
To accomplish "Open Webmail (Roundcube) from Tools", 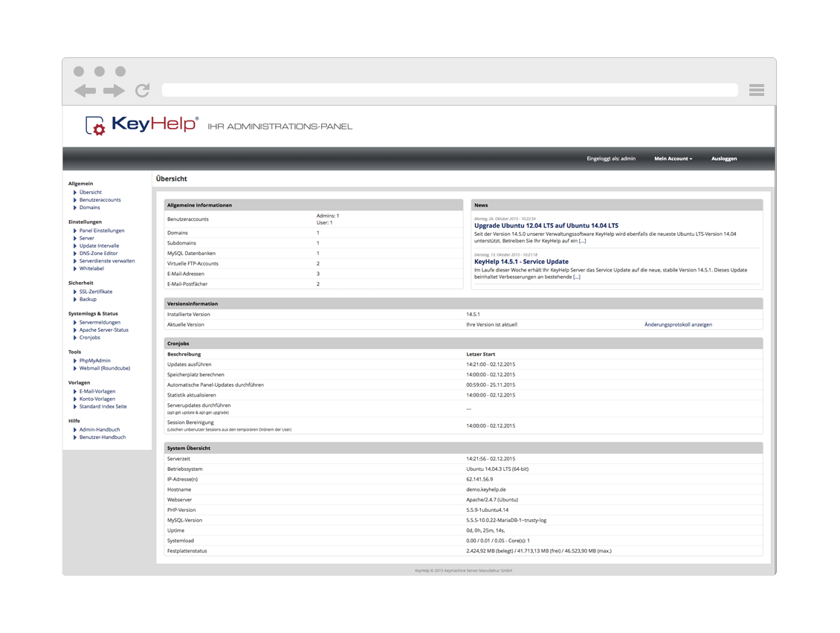I will (104, 368).
